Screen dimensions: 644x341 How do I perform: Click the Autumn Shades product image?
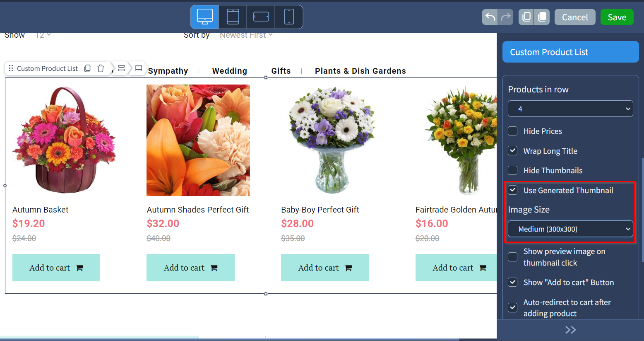[x=198, y=140]
